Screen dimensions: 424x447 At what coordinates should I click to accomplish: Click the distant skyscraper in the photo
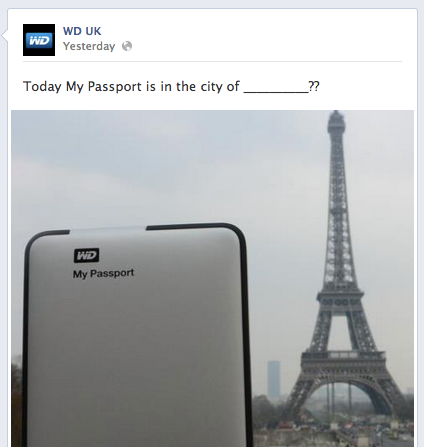[274, 379]
